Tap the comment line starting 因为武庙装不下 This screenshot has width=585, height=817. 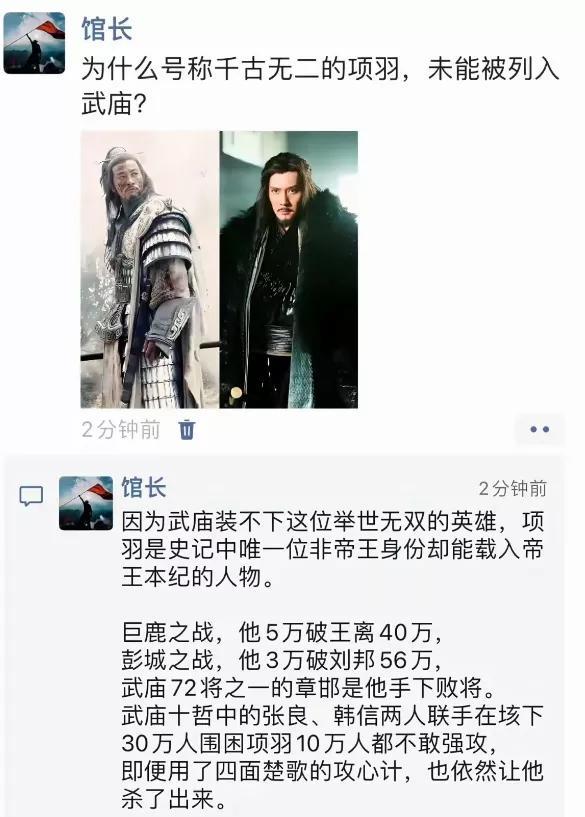(333, 521)
